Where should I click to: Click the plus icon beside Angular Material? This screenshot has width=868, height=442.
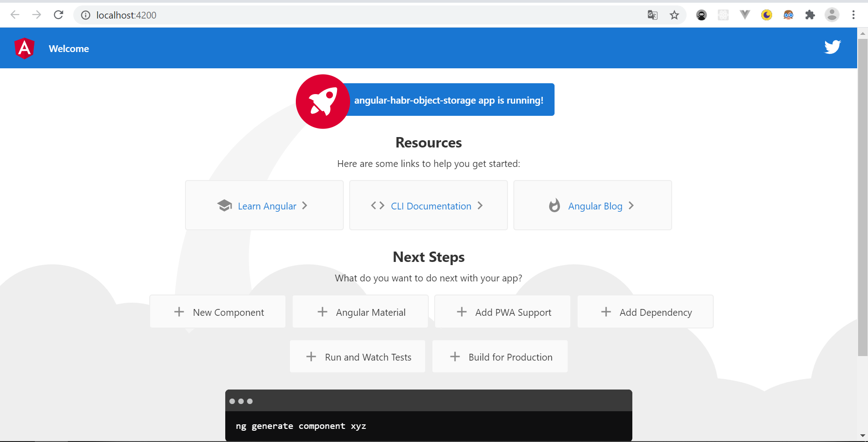point(323,312)
